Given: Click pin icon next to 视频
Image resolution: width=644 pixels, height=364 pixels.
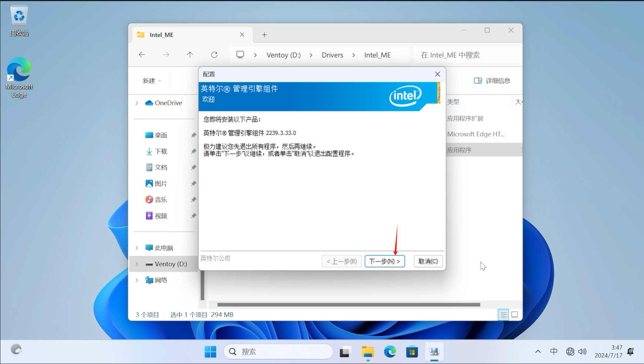Looking at the screenshot, I should [x=193, y=216].
